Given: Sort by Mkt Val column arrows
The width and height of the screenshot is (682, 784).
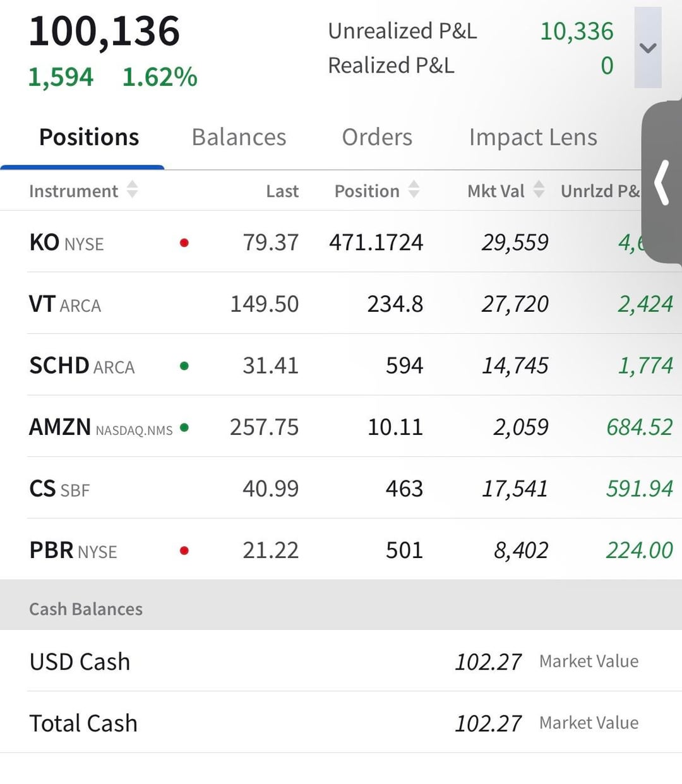Looking at the screenshot, I should 539,190.
